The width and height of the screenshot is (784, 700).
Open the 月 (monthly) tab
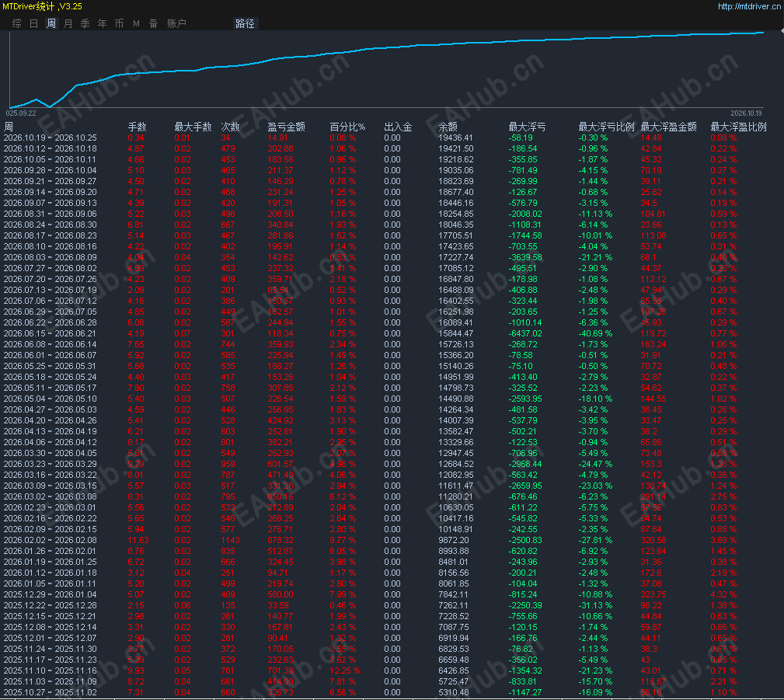pos(68,23)
